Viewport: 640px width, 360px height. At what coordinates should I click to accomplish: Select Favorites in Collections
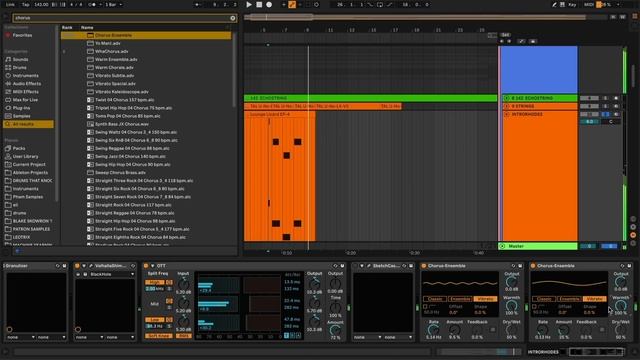coord(22,35)
